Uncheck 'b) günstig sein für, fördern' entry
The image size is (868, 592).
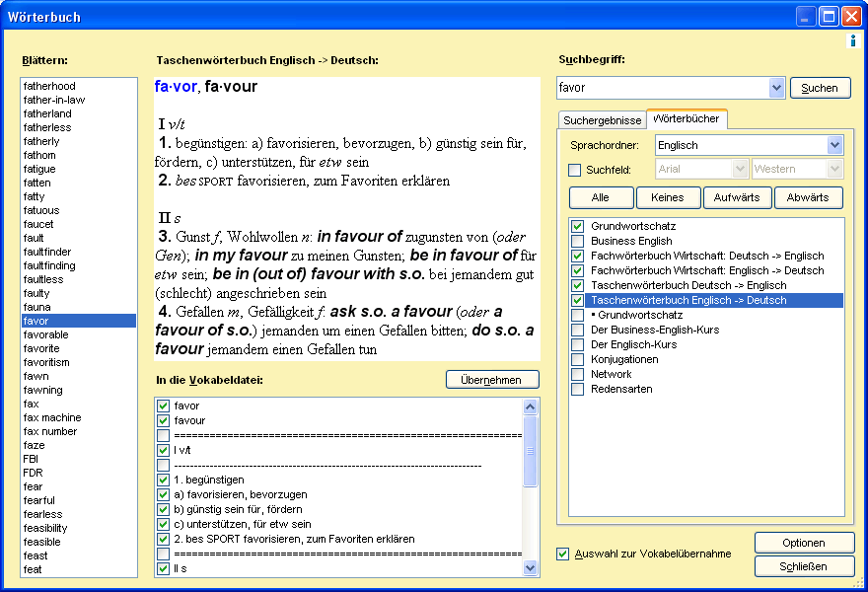click(x=163, y=509)
